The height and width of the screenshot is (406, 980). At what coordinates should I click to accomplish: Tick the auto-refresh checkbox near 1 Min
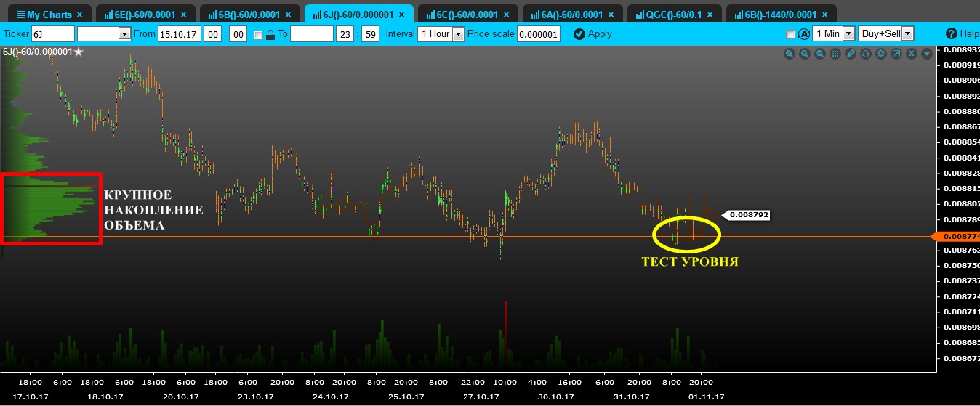(x=790, y=34)
